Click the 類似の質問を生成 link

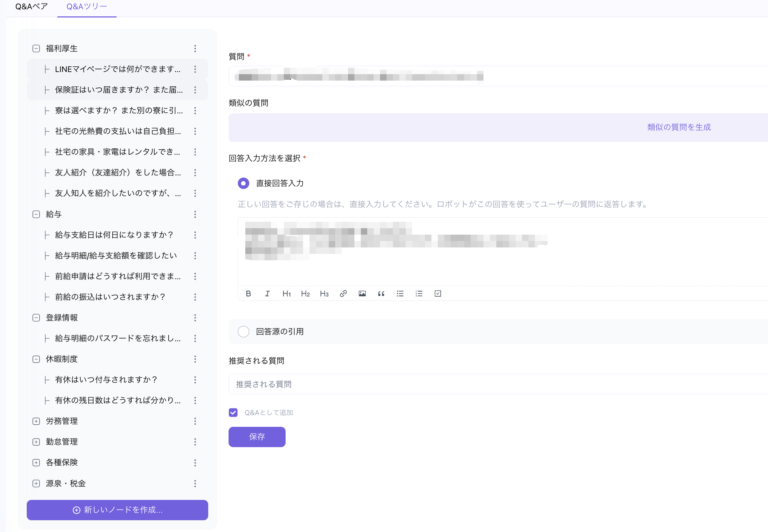(x=679, y=127)
